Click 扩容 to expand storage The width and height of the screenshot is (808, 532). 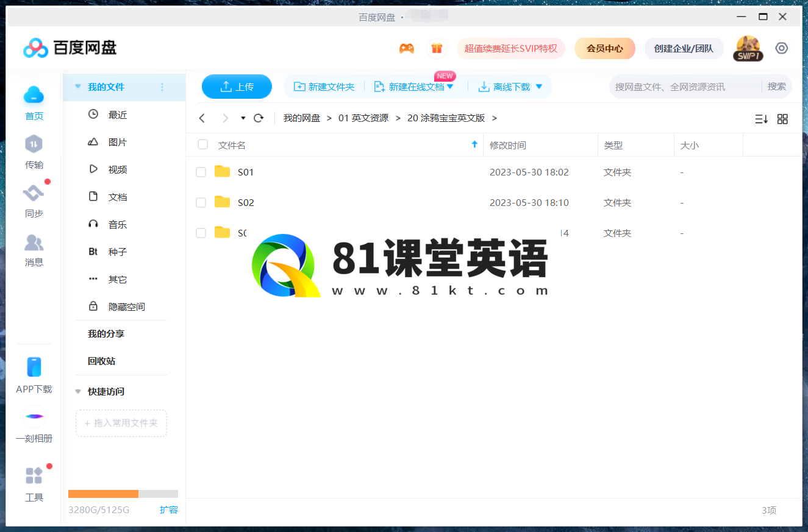pyautogui.click(x=169, y=510)
